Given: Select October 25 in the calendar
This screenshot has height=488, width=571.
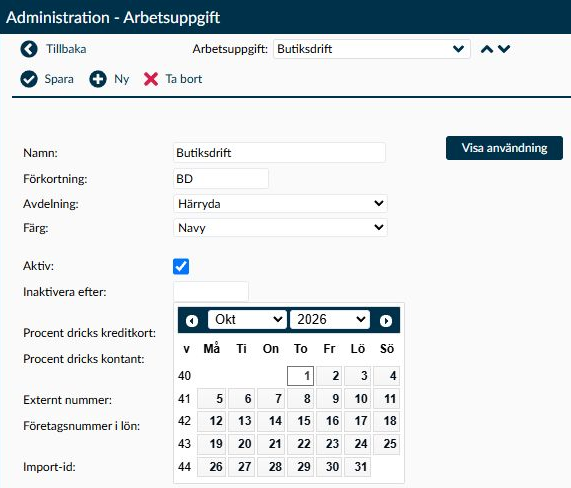Looking at the screenshot, I should [x=386, y=444].
